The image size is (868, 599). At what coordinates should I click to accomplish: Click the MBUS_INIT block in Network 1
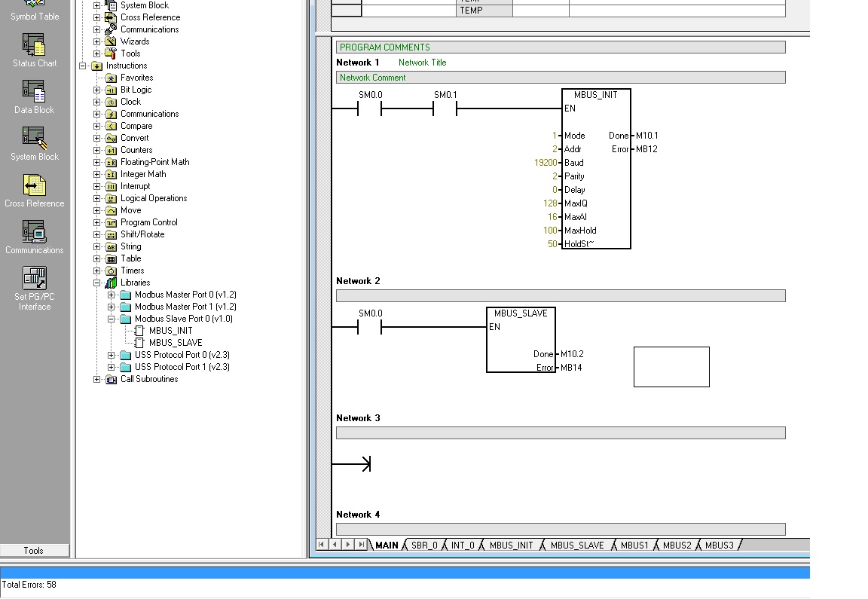coord(595,169)
